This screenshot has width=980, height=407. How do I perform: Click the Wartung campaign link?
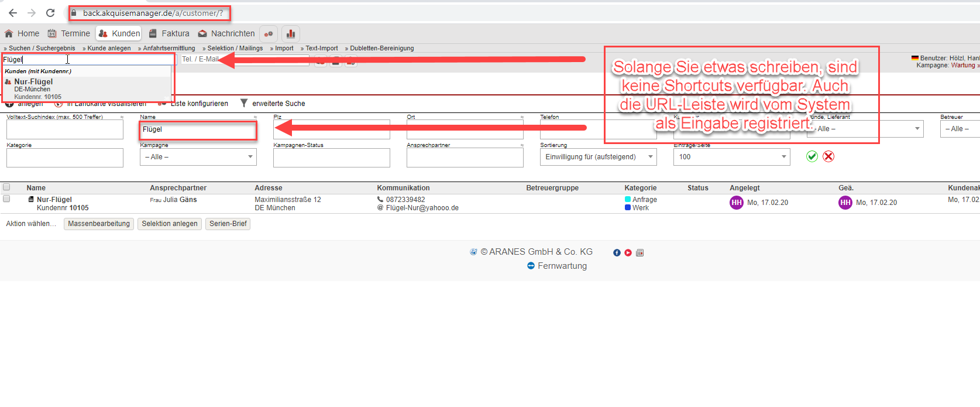pos(963,65)
